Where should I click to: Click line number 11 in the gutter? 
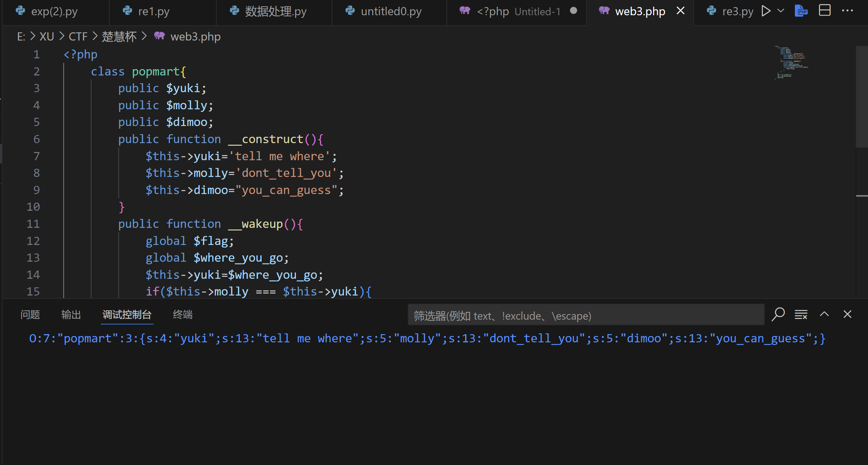pyautogui.click(x=33, y=224)
